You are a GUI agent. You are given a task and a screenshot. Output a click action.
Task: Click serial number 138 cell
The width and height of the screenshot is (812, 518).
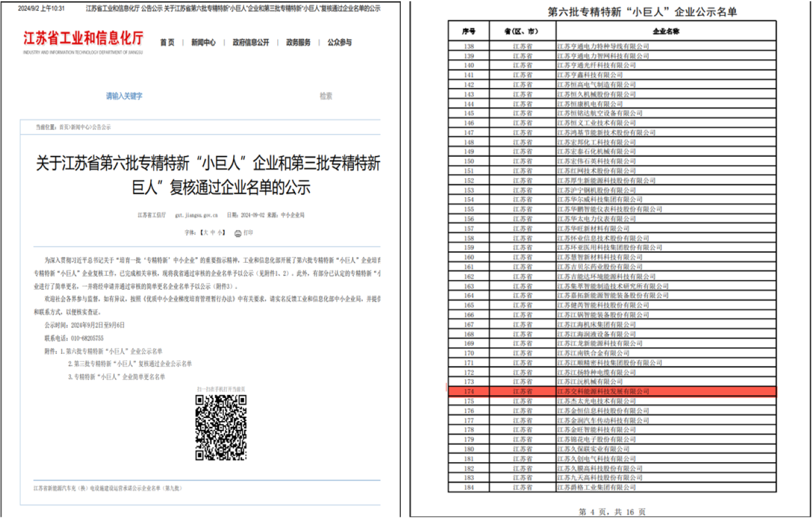[469, 46]
